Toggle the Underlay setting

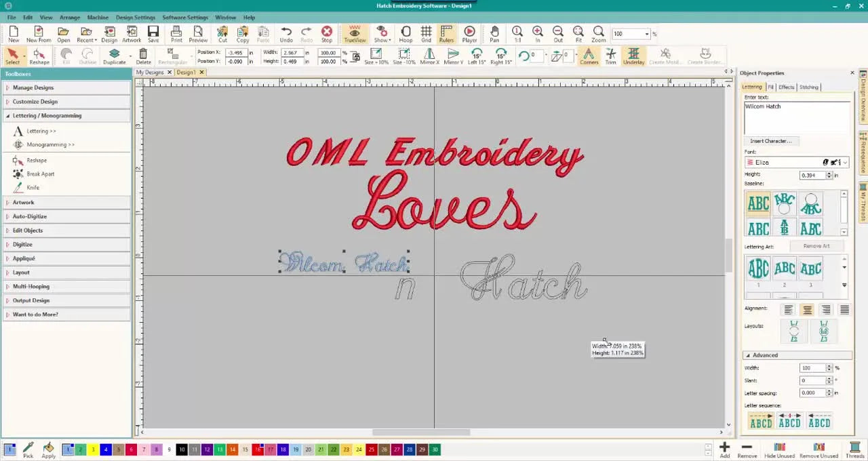(633, 56)
